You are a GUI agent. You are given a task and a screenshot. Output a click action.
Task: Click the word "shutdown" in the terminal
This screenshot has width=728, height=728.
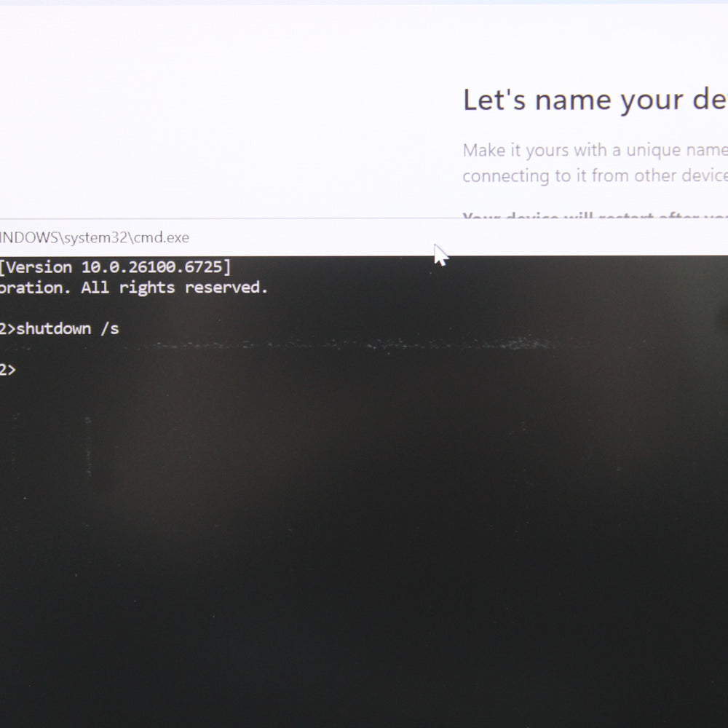(x=54, y=329)
